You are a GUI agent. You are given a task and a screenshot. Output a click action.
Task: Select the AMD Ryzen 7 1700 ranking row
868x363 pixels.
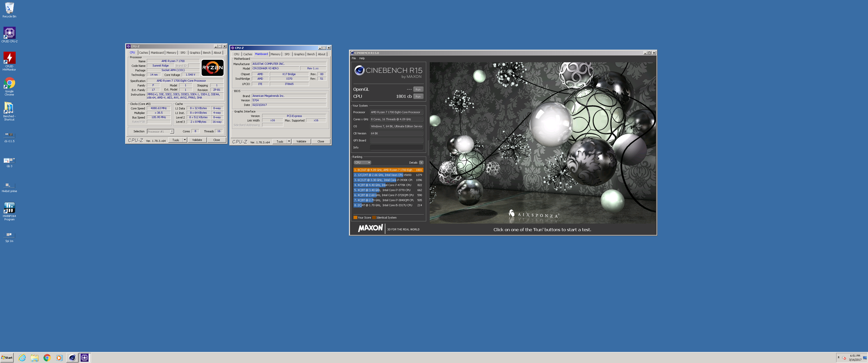(388, 170)
